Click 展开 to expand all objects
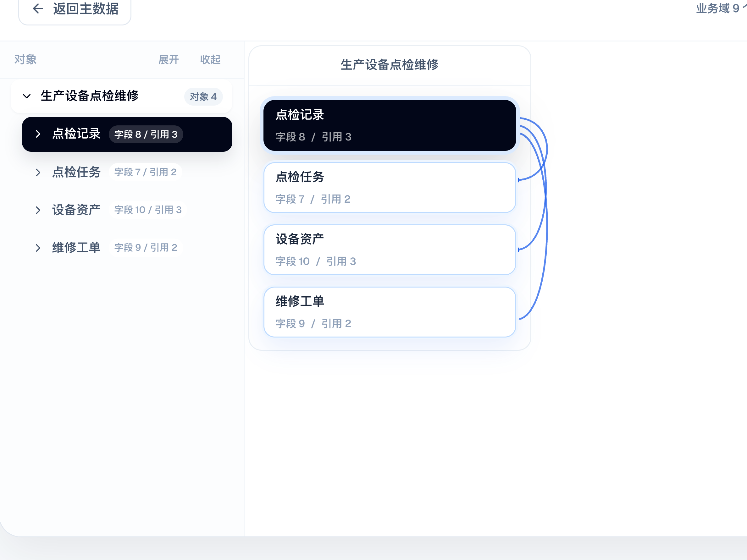 click(x=169, y=60)
